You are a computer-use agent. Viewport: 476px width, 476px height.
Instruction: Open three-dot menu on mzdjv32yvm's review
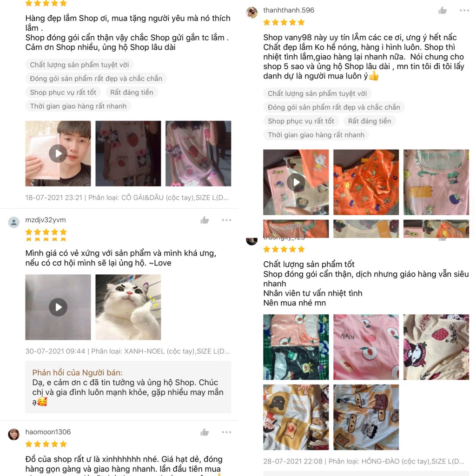(x=226, y=220)
